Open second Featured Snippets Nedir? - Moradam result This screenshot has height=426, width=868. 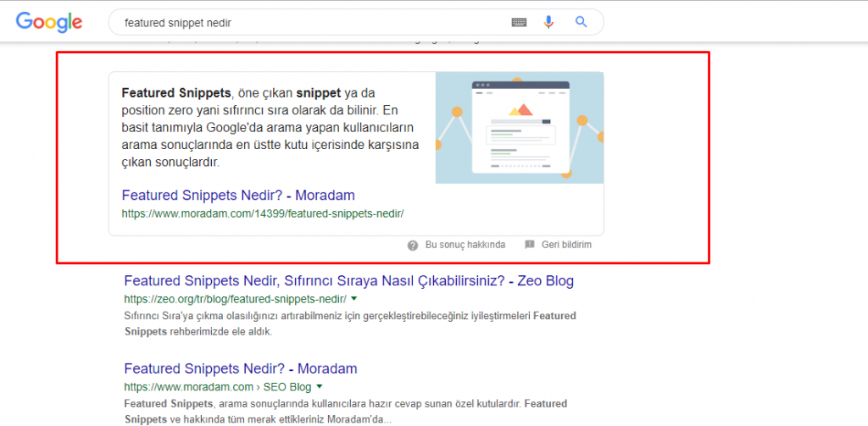click(240, 368)
